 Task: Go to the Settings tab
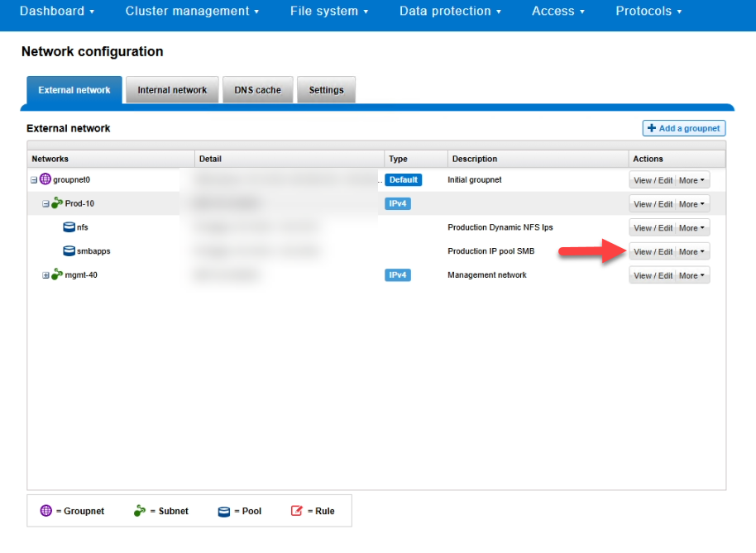tap(326, 90)
